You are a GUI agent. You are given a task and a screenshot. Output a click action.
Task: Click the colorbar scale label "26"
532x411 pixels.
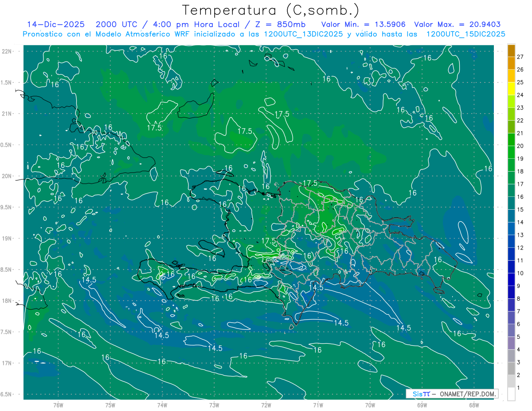tap(520, 69)
